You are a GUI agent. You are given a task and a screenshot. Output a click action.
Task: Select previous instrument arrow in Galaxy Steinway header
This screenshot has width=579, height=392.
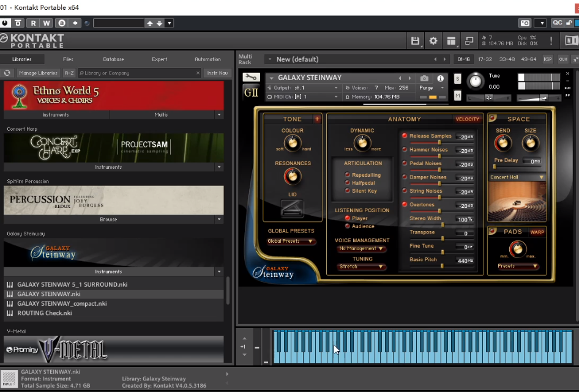point(400,78)
